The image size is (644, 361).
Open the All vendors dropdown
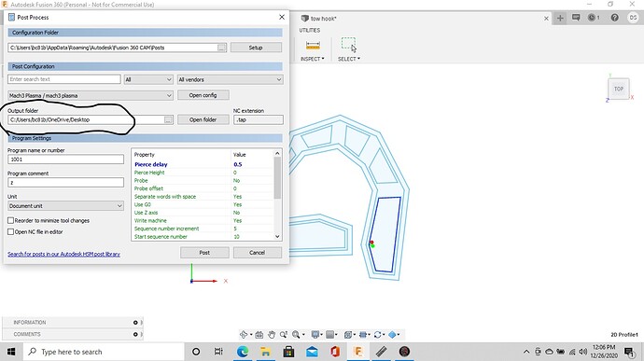pyautogui.click(x=230, y=79)
